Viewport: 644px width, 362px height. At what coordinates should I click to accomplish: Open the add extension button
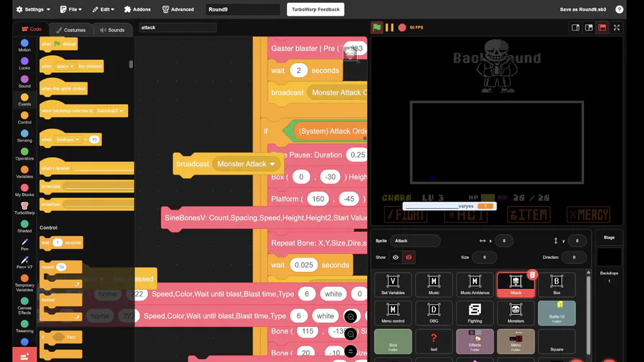point(24,356)
